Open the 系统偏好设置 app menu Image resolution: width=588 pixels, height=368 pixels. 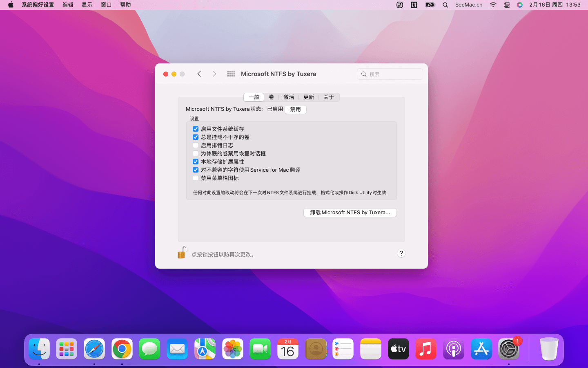[38, 5]
